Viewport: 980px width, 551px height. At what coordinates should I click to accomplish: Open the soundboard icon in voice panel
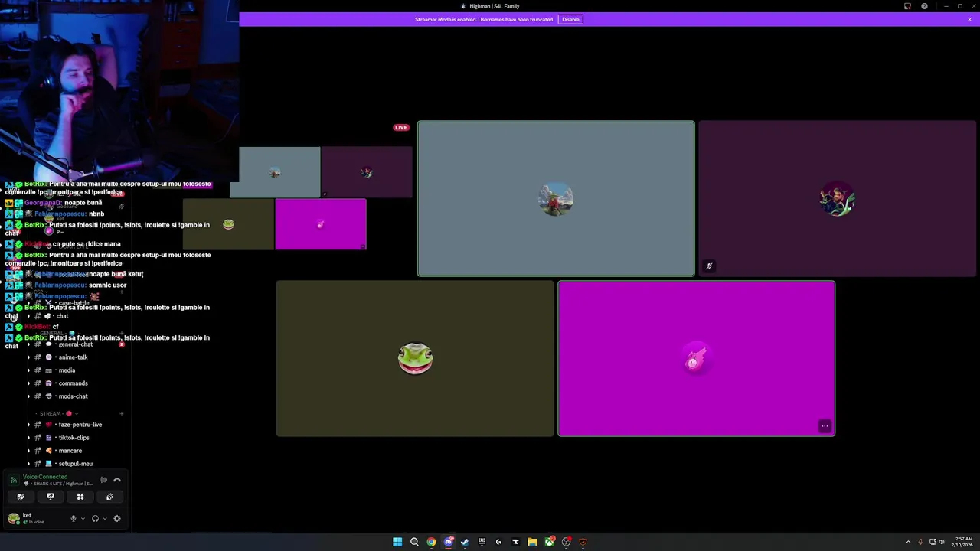109,497
